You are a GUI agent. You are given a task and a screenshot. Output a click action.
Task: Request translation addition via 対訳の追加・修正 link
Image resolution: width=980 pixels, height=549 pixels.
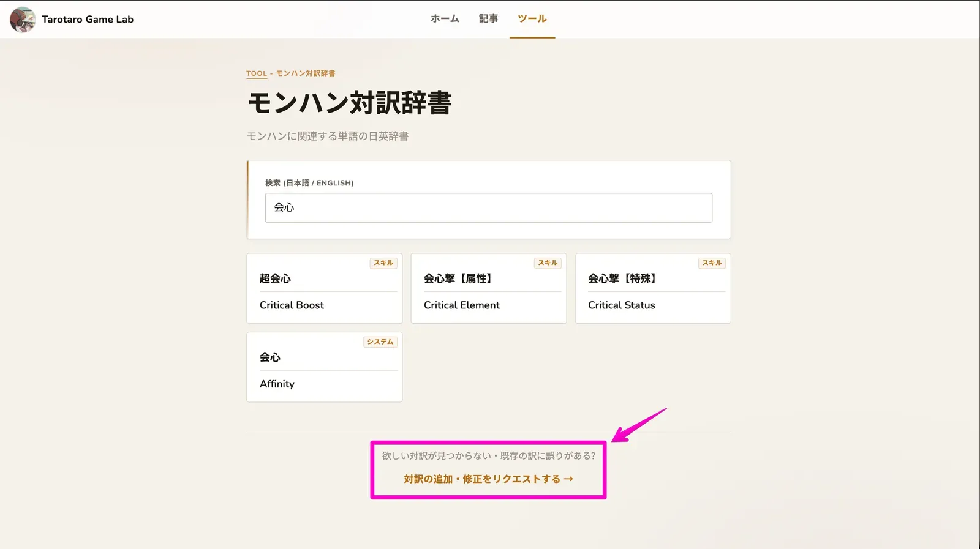[488, 479]
